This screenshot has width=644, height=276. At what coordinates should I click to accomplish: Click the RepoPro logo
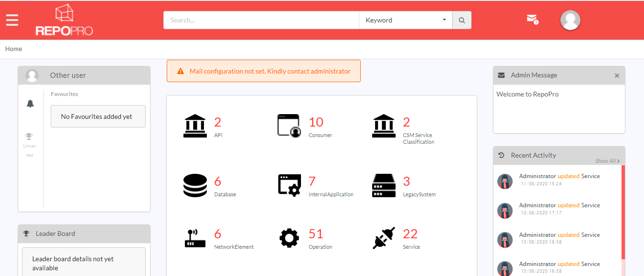point(64,21)
